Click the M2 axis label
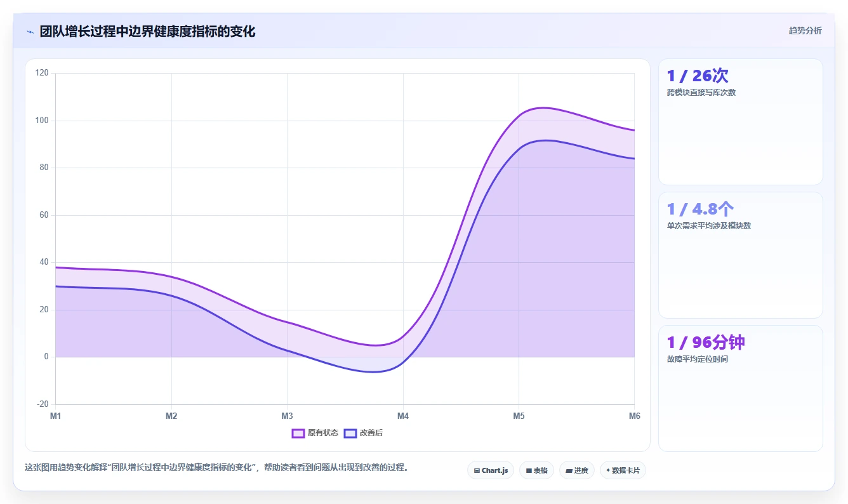This screenshot has width=848, height=504. pos(171,416)
